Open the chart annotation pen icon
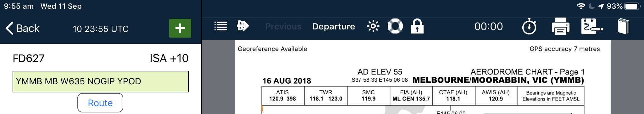Image resolution: width=644 pixels, height=114 pixels. pos(592,26)
